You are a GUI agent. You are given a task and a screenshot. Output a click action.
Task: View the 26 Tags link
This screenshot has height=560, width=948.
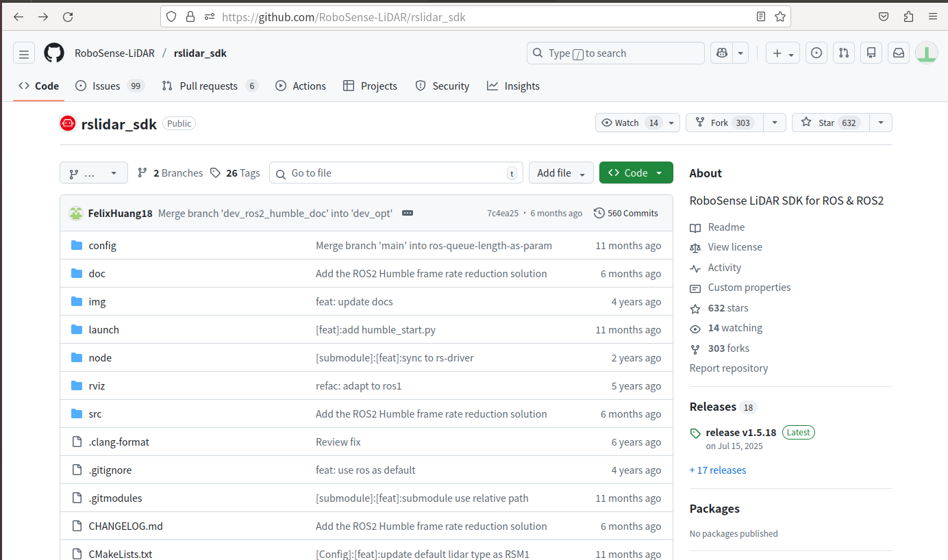(235, 173)
